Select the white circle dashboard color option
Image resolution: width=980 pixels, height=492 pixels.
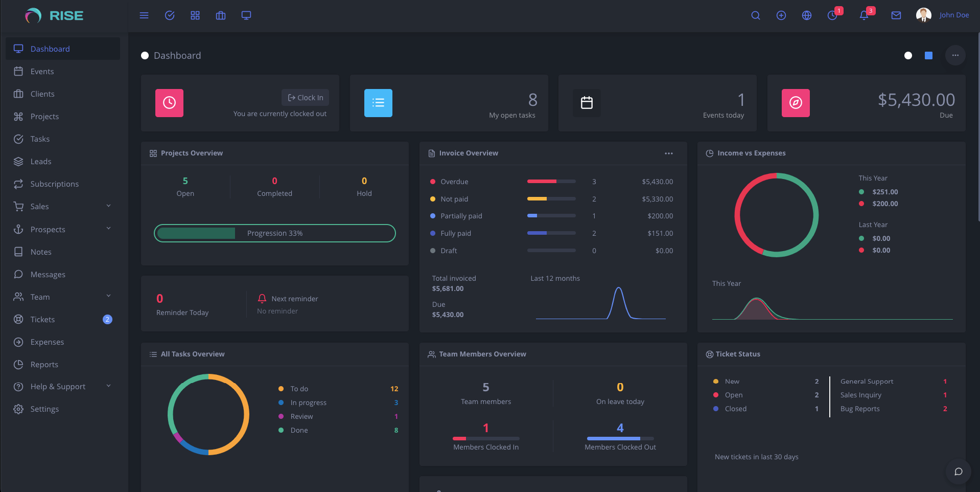tap(908, 55)
